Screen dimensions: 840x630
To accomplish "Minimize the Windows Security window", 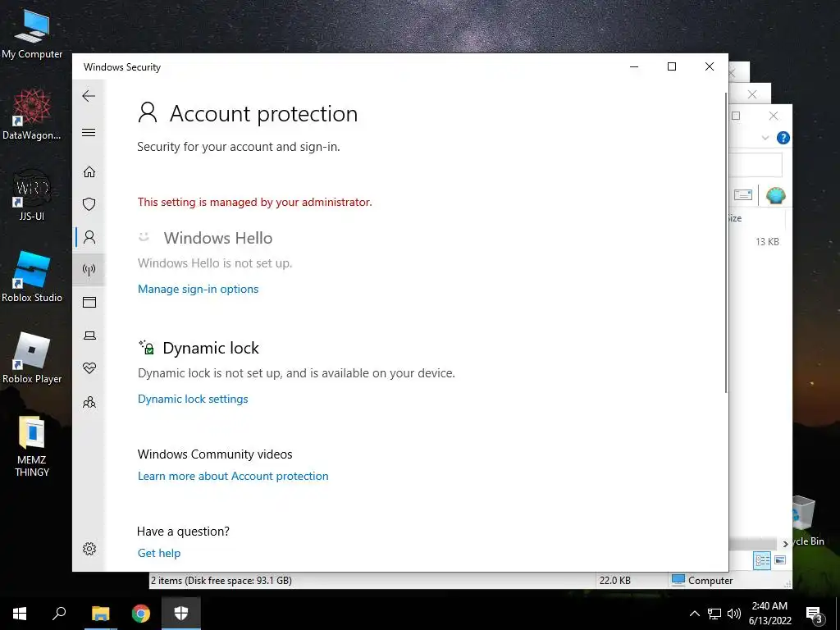I will coord(634,66).
